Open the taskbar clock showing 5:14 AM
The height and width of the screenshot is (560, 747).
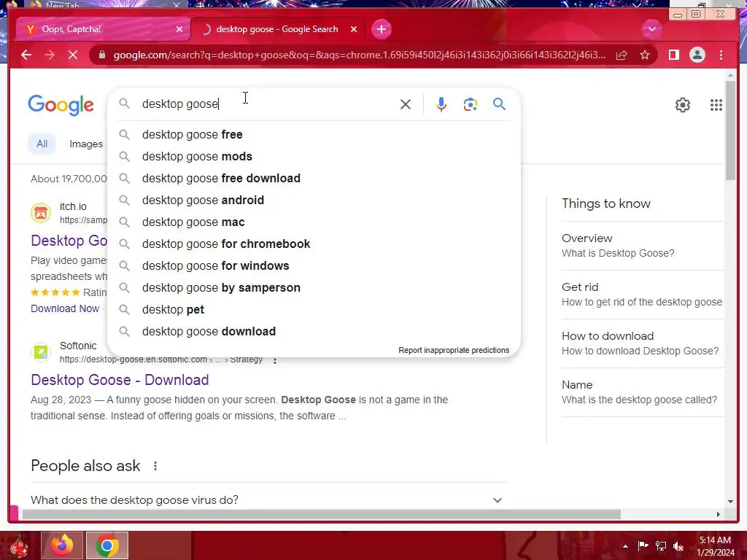point(715,546)
